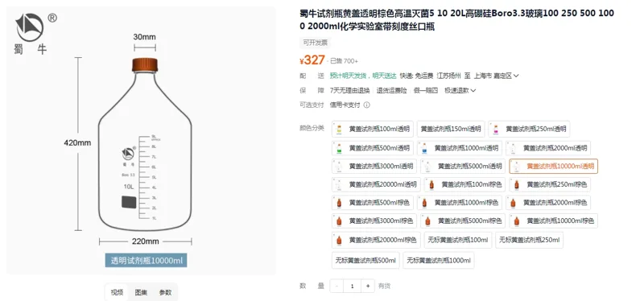Switch to the 图集 tab
The width and height of the screenshot is (644, 301).
(x=141, y=293)
